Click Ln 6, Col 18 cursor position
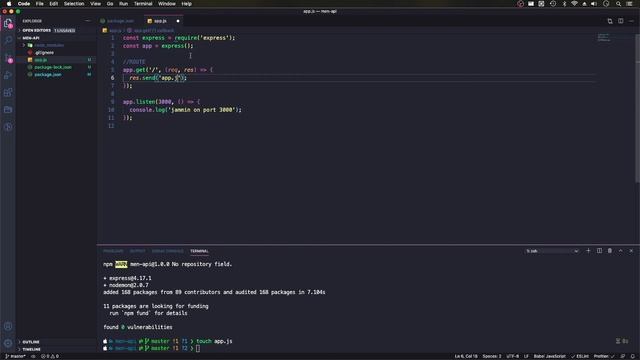 [x=466, y=356]
